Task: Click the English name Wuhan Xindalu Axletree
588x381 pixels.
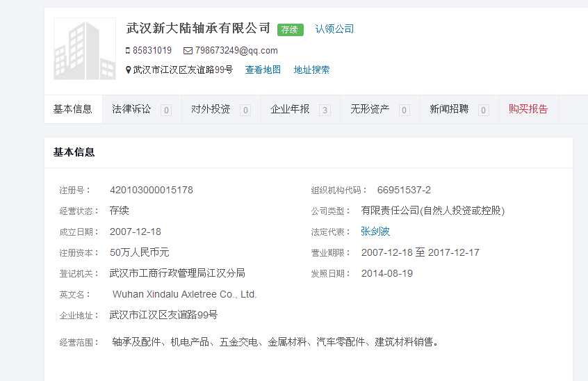Action: [184, 294]
